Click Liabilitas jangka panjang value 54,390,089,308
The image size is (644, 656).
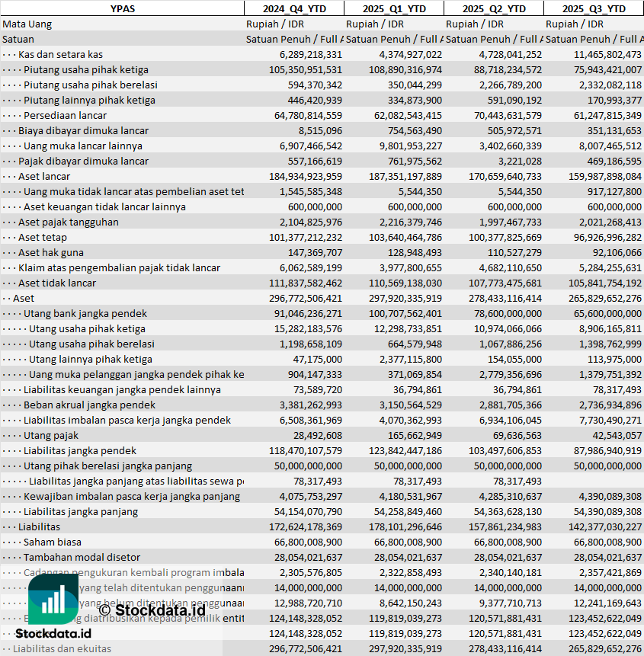607,512
